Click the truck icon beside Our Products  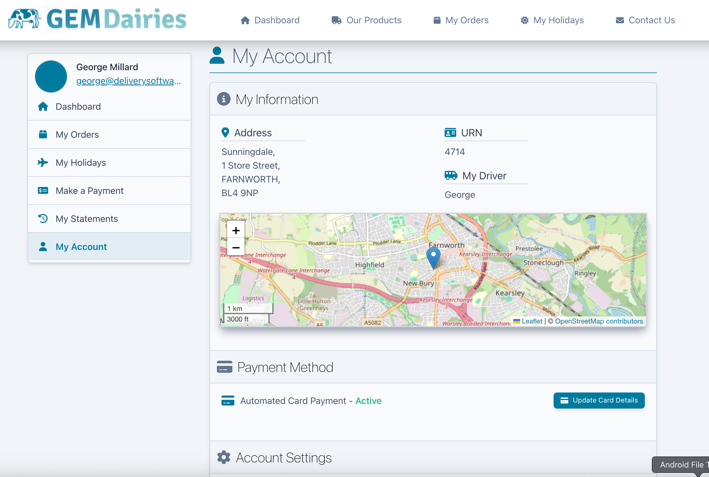click(x=337, y=20)
